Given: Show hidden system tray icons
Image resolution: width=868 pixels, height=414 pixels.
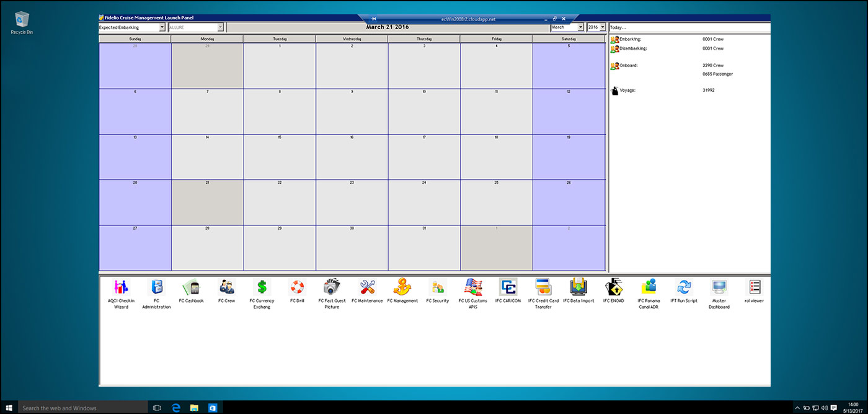Looking at the screenshot, I should pos(797,408).
